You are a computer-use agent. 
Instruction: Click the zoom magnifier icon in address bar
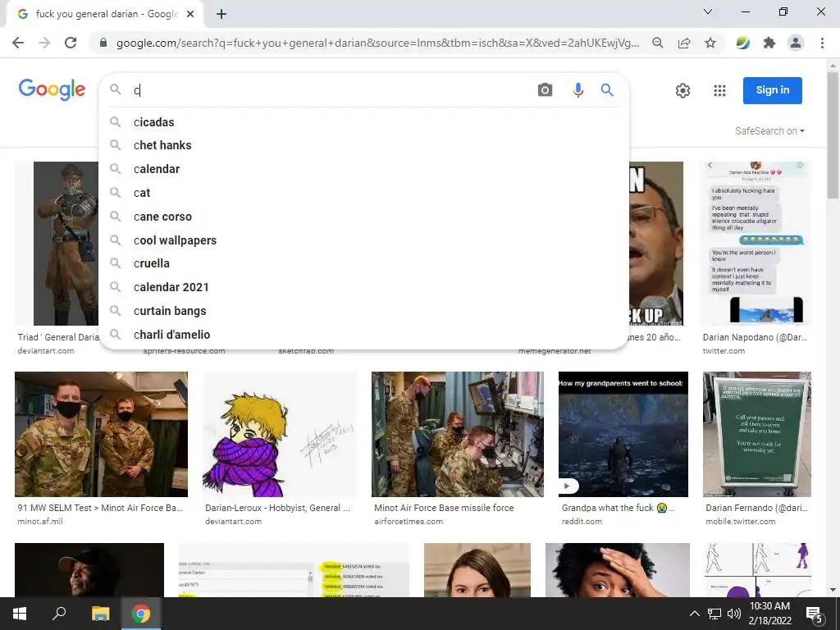[x=657, y=43]
